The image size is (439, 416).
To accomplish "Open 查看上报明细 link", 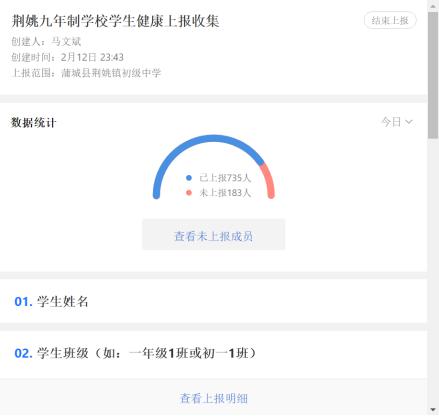I will (x=214, y=398).
